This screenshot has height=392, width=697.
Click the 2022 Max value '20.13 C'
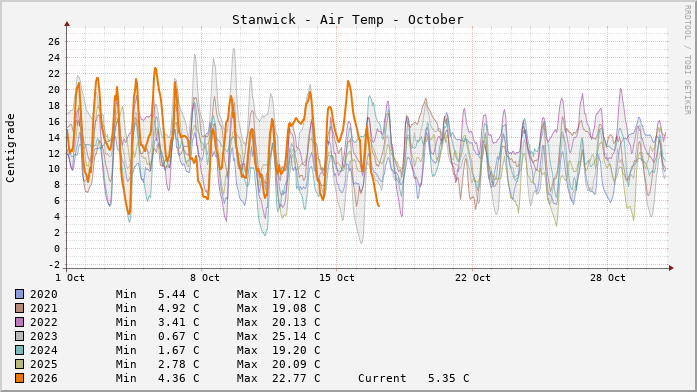(296, 322)
